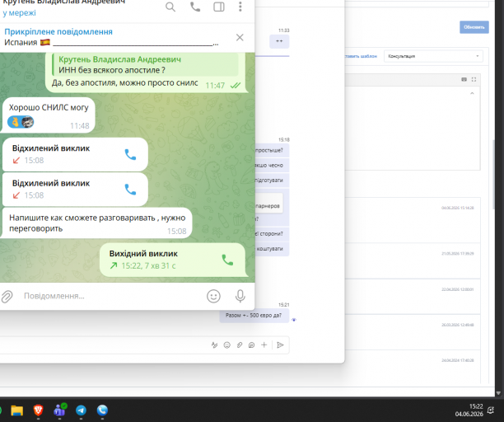Select the entry dated 21.05.2026 17:39:29
Image resolution: width=504 pixels, height=422 pixels.
413,260
